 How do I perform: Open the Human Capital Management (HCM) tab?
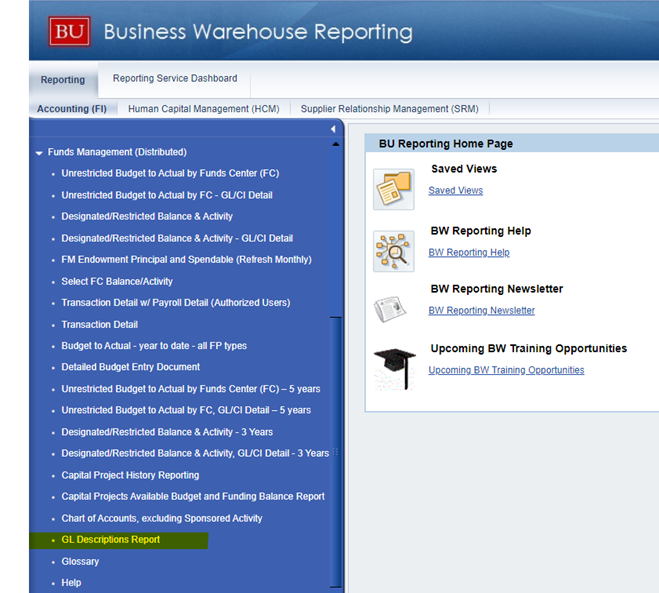pyautogui.click(x=203, y=109)
